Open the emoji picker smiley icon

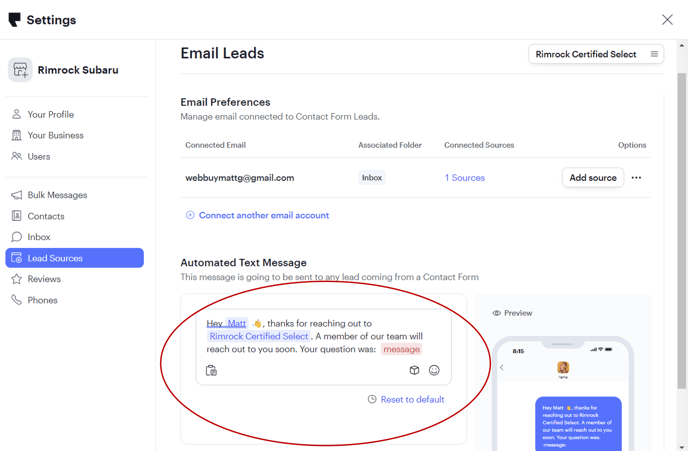tap(434, 370)
